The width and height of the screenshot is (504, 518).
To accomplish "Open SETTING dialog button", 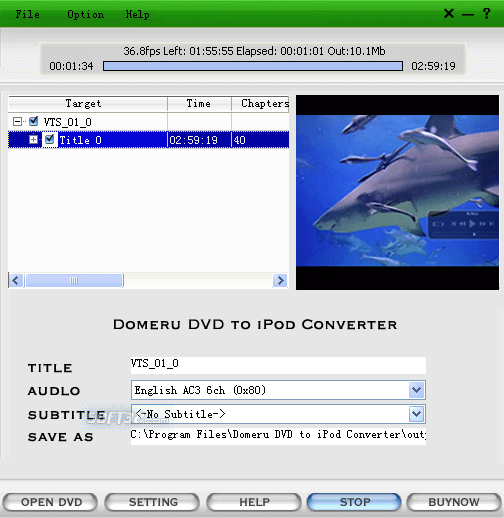I will point(152,502).
